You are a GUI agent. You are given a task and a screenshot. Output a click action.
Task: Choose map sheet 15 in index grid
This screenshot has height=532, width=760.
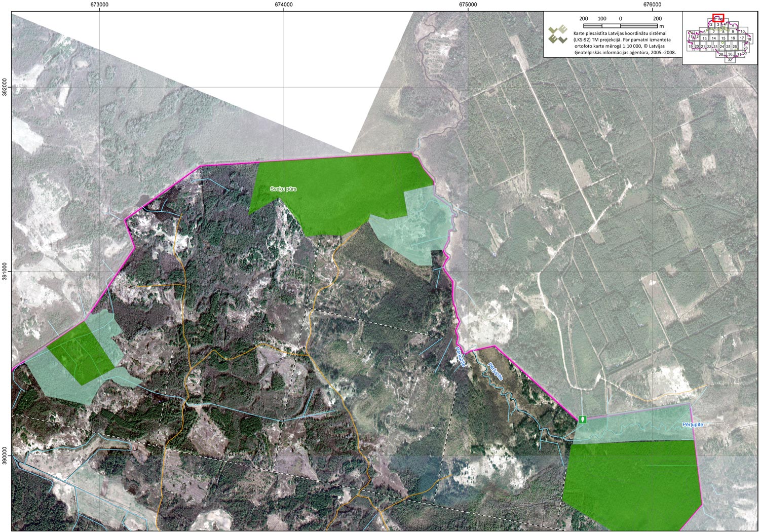tap(723, 38)
